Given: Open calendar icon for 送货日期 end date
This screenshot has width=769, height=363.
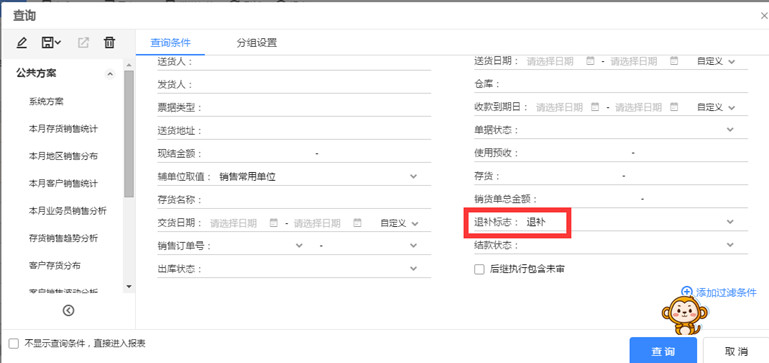Looking at the screenshot, I should (x=674, y=61).
